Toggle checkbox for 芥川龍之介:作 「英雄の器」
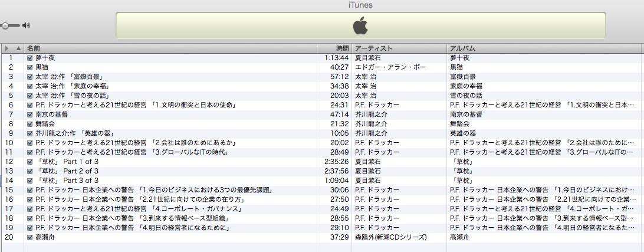This screenshot has width=644, height=252. coord(29,133)
